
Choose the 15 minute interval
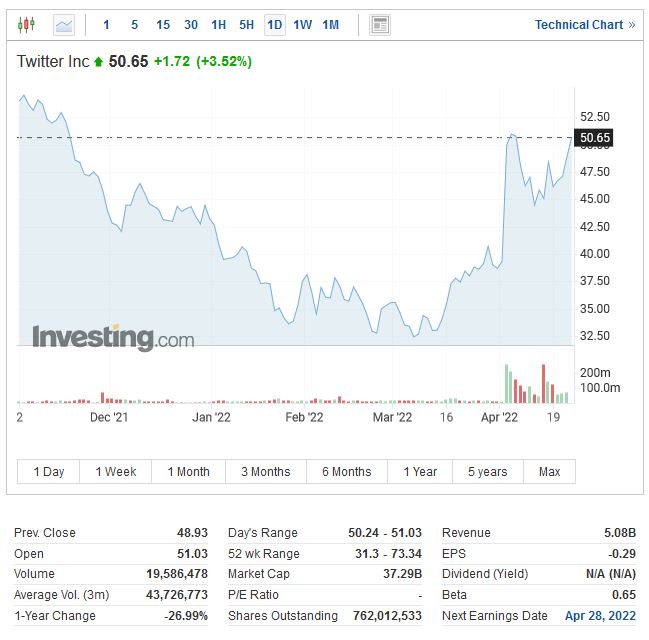click(163, 24)
